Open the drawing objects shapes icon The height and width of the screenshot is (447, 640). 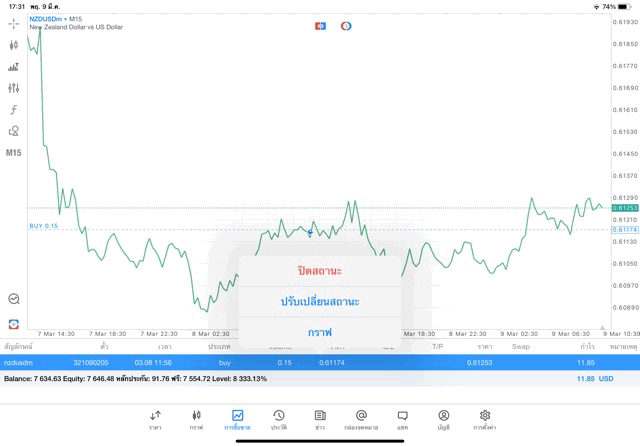click(13, 131)
